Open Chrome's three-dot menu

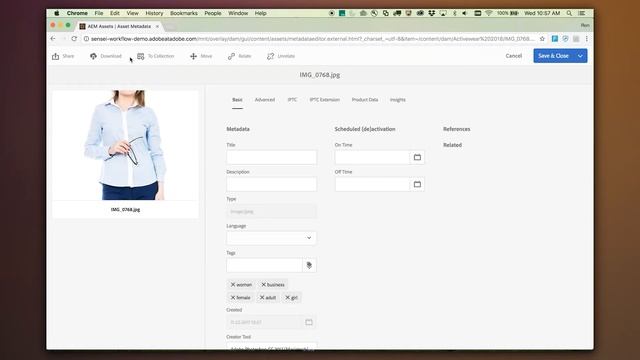587,39
